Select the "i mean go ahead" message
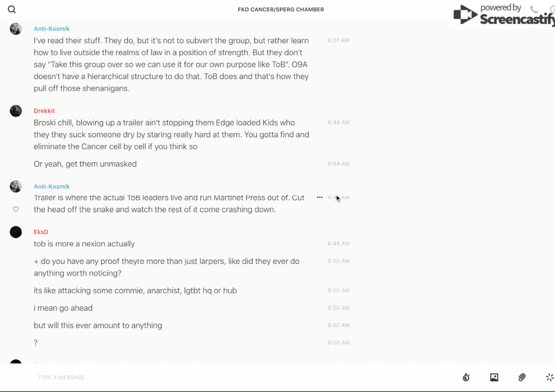The width and height of the screenshot is (555, 392). coord(63,308)
